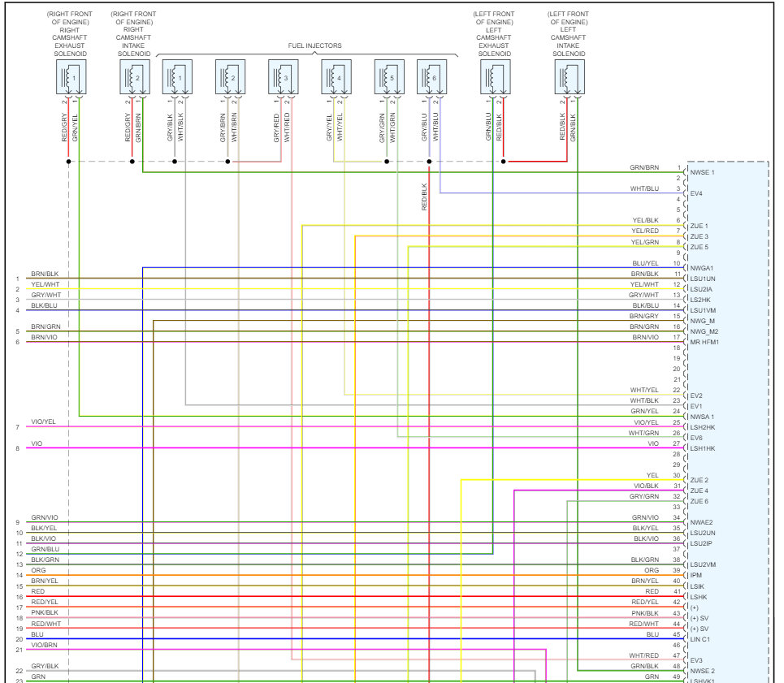Click the GRY/GRN wire label at pin 32
This screenshot has width=784, height=683.
(x=644, y=496)
